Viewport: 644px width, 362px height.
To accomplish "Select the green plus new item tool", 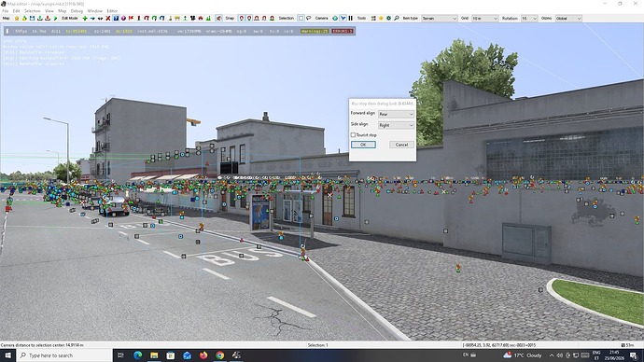I will tap(85, 18).
